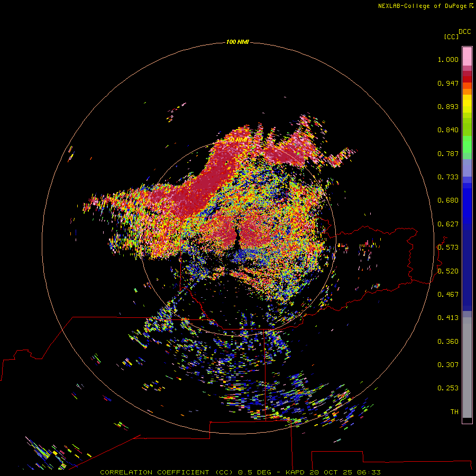Click the 0.360 scale value

tap(448, 342)
